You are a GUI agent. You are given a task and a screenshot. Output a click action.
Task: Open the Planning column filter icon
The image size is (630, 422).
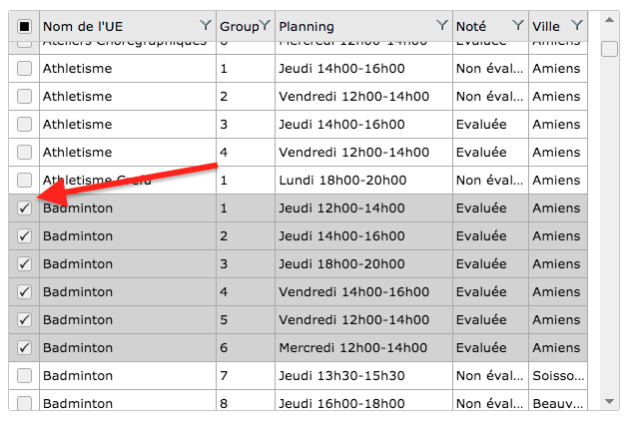442,24
